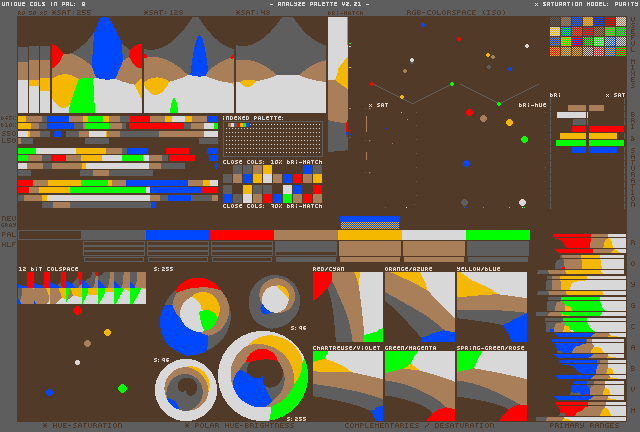Pick the orange-yellow swatch in the PAL row
The height and width of the screenshot is (432, 640).
(370, 235)
